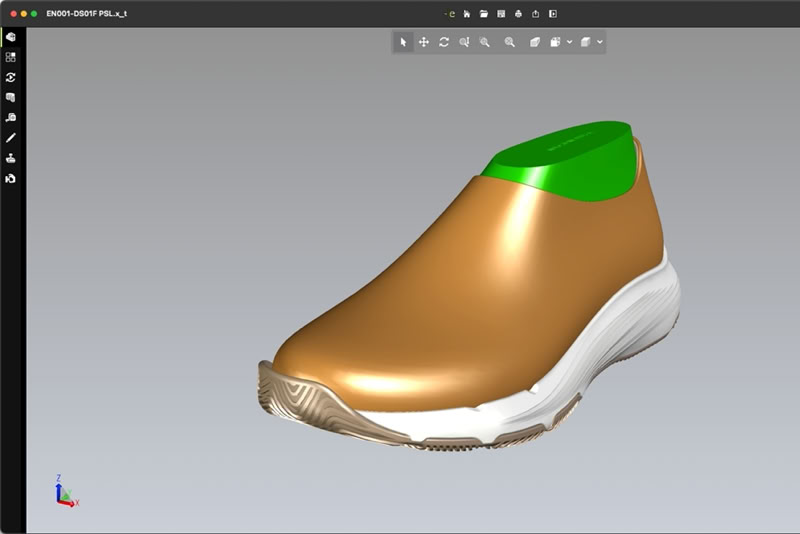800x534 pixels.
Task: Click the XYZ axis triad indicator
Action: click(x=64, y=493)
